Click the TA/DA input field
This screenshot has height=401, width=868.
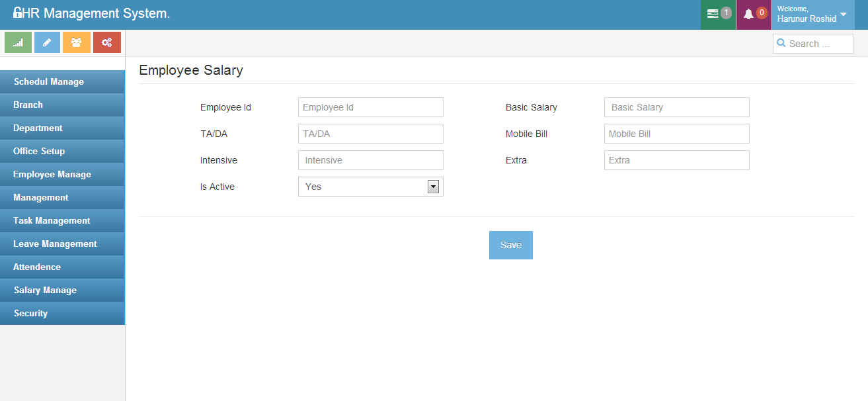tap(370, 134)
